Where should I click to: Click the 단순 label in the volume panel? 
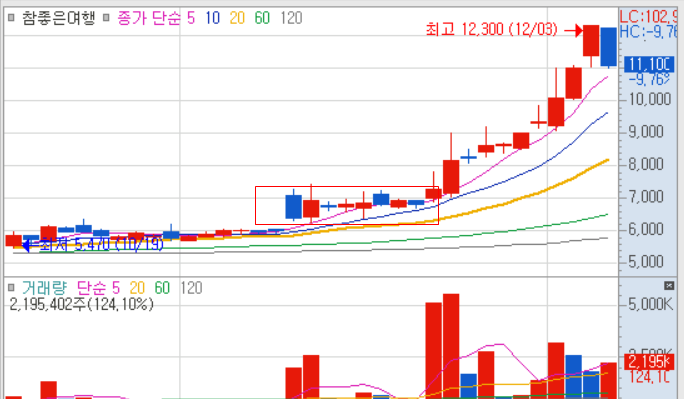point(92,288)
